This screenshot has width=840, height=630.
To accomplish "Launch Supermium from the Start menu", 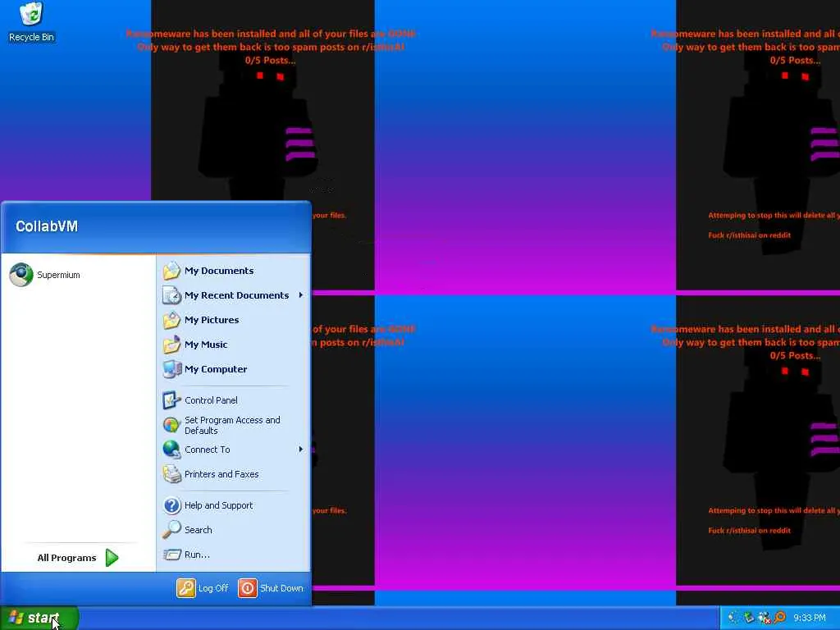I will coord(78,275).
